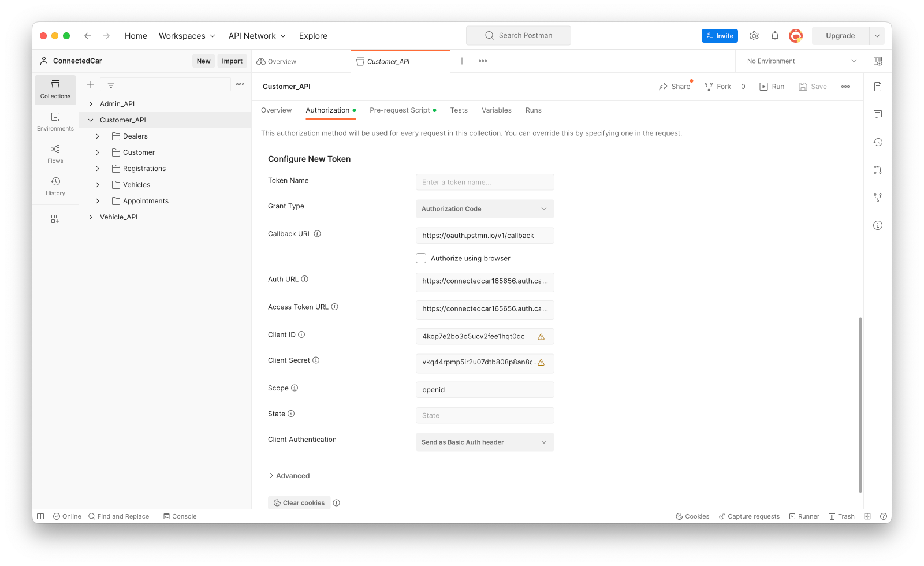The image size is (924, 566).
Task: Open the Collections sidebar panel
Action: (55, 90)
